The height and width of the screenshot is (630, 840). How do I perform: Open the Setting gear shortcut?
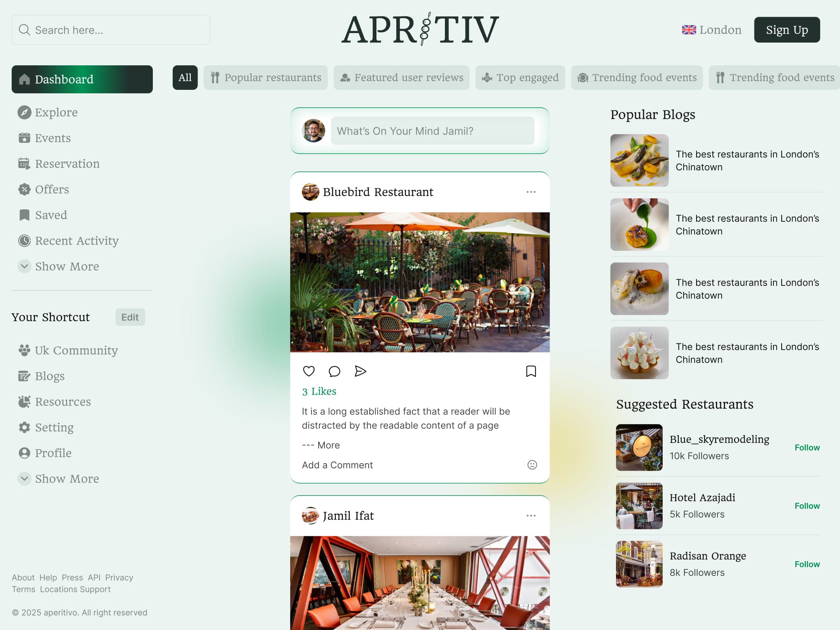click(24, 427)
